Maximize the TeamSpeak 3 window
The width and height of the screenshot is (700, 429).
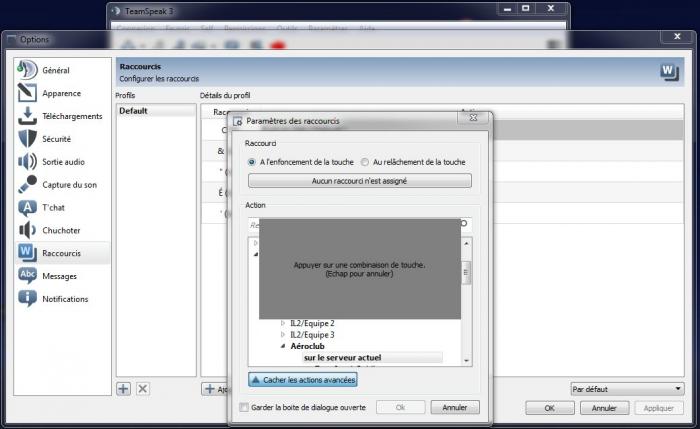coord(526,8)
